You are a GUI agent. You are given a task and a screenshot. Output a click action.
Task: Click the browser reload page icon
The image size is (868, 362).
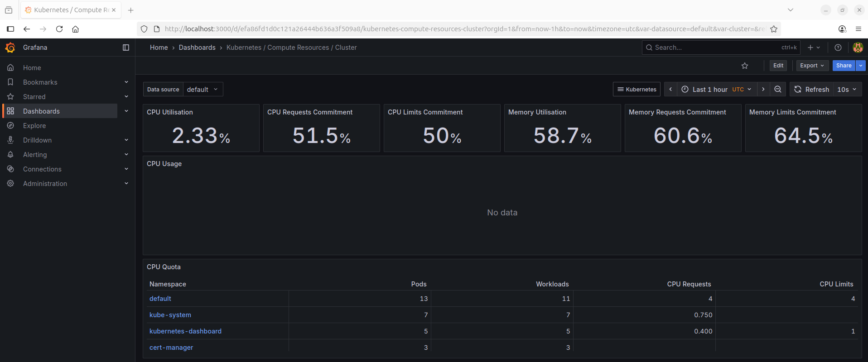point(59,29)
